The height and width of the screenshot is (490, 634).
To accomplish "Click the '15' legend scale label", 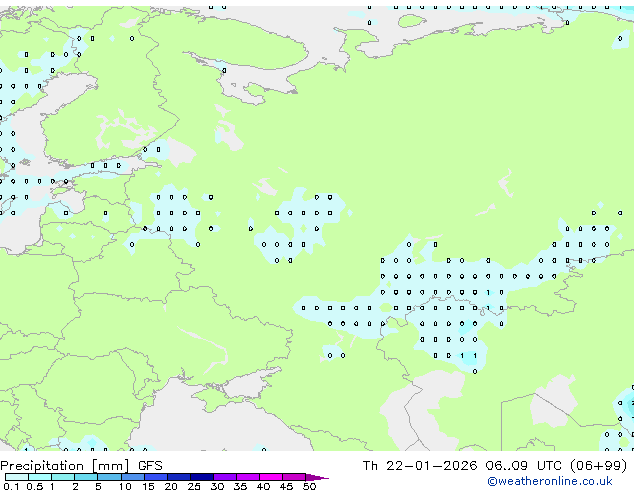I will (x=148, y=486).
